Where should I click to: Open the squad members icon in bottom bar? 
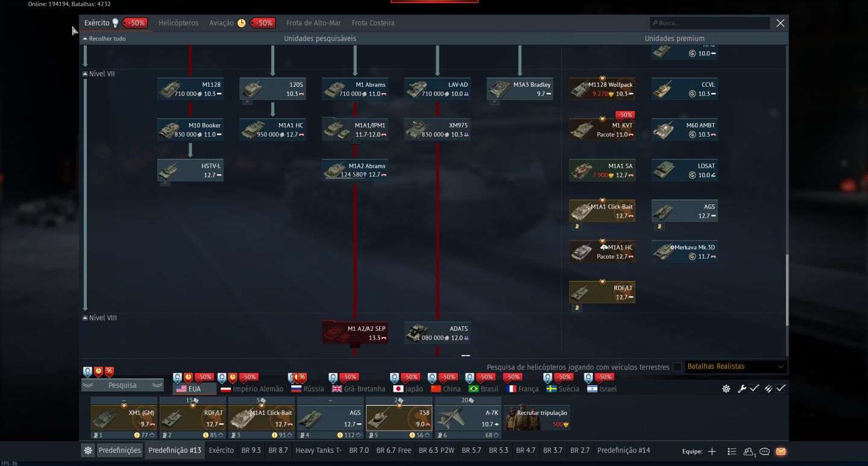[749, 452]
